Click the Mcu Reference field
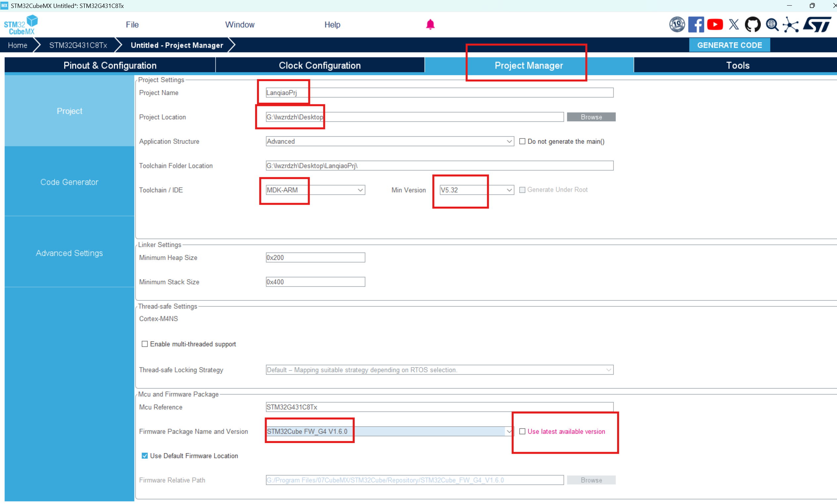 coord(440,407)
